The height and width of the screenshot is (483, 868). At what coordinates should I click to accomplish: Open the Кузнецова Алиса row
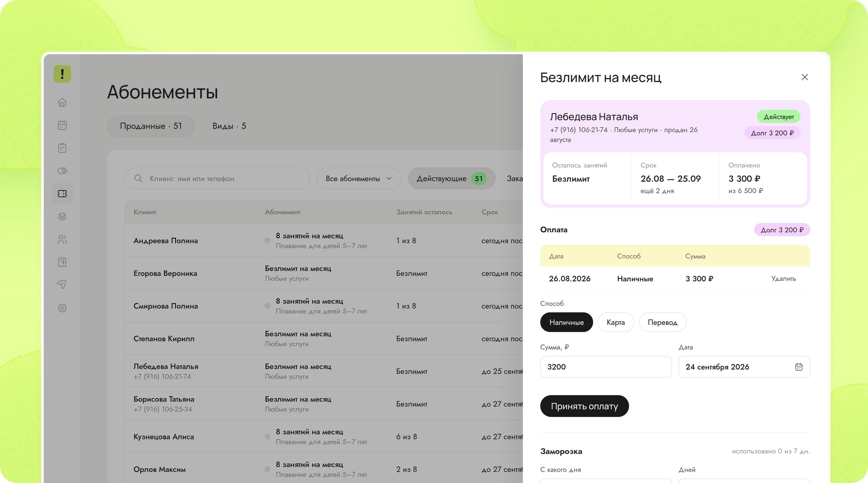[324, 436]
